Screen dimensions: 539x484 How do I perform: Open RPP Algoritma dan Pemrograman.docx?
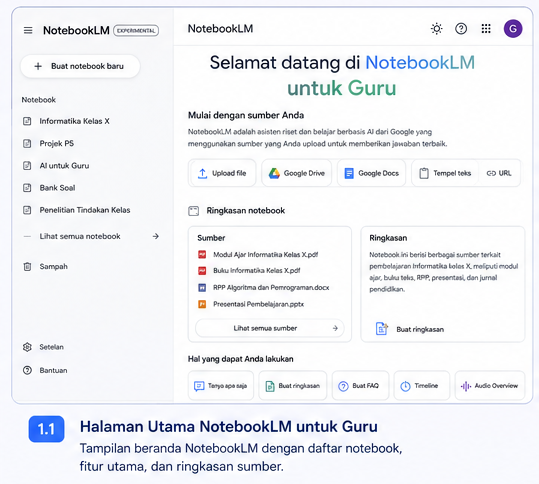click(271, 287)
